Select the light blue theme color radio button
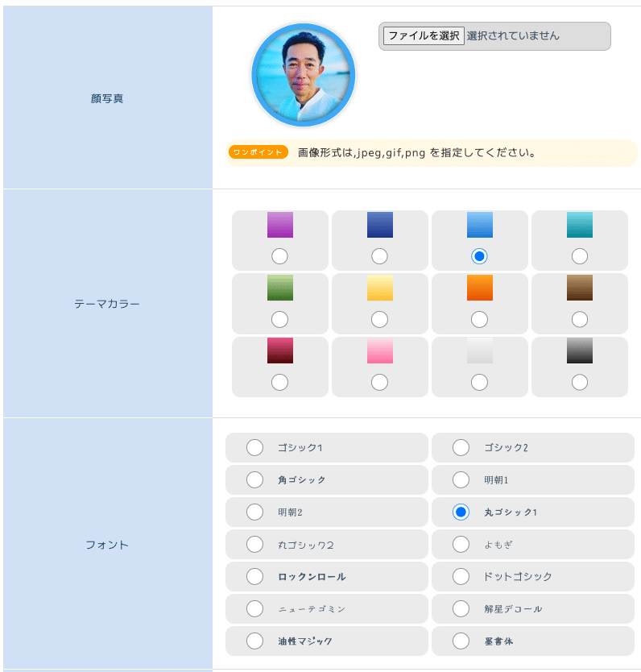 coord(479,256)
